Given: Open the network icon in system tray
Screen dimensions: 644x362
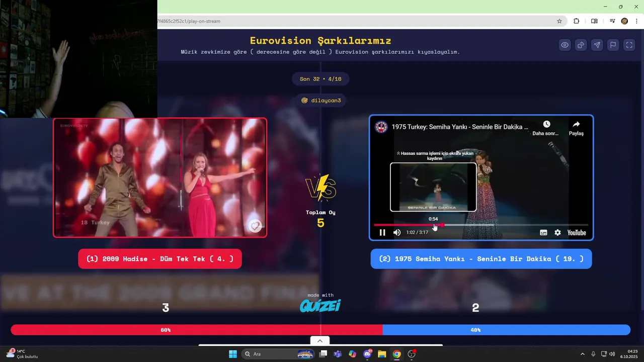Looking at the screenshot, I should [x=604, y=354].
